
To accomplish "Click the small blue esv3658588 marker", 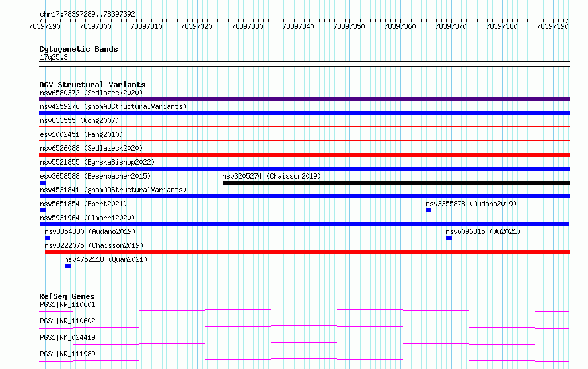I will (42, 183).
